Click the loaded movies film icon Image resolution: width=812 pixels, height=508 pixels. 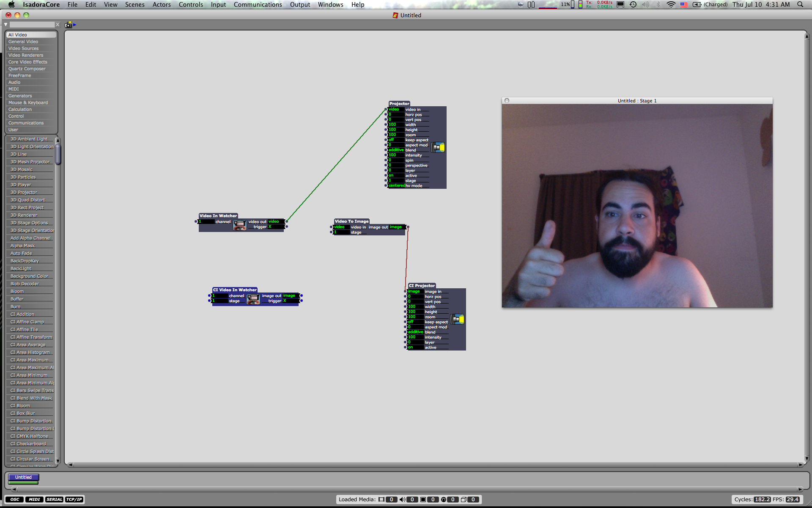pyautogui.click(x=381, y=500)
